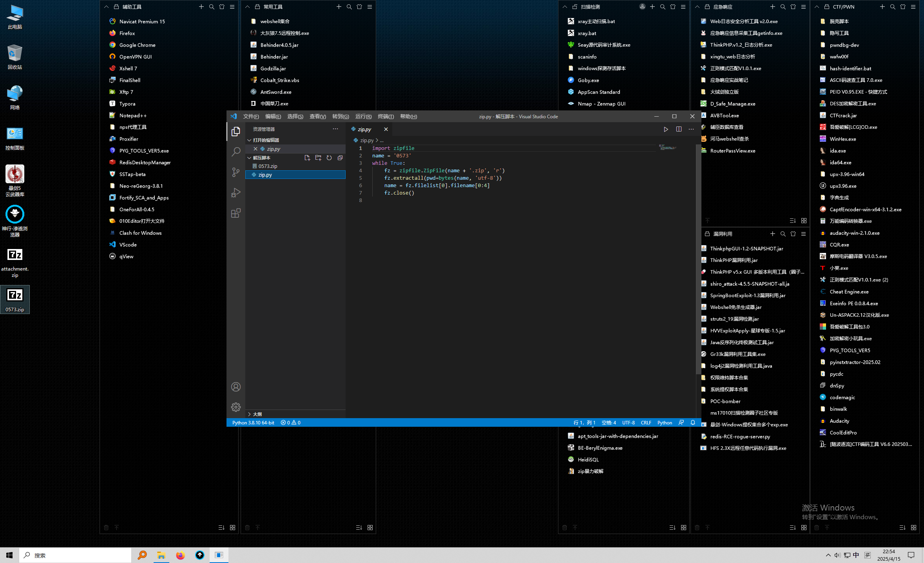
Task: Open 0573.zip in the file tree
Action: (x=268, y=166)
